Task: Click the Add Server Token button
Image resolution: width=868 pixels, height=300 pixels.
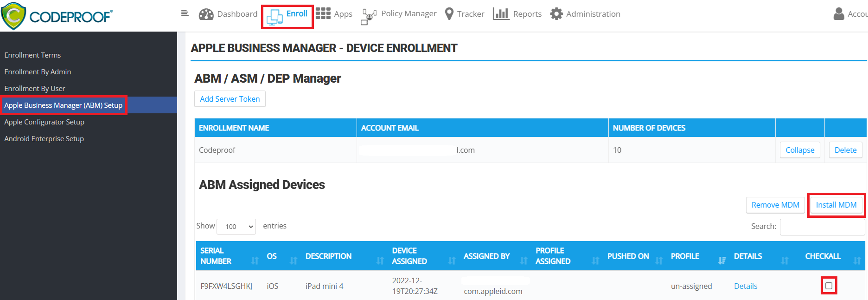Action: 230,99
